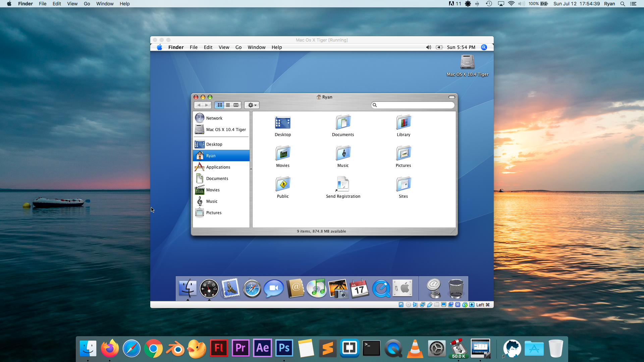
Task: Toggle Finder toolbar with pill button
Action: pos(451,97)
